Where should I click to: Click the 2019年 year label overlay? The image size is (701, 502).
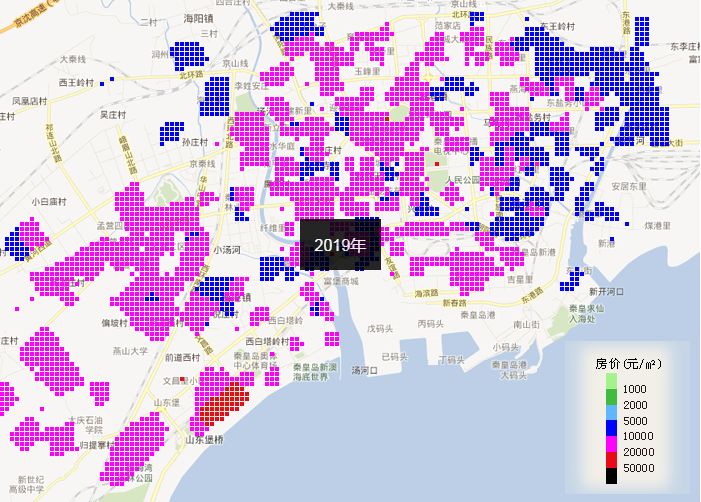(340, 245)
